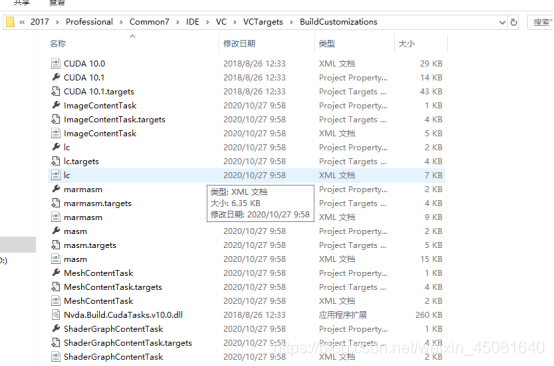Select the file named masm.targets
The image size is (554, 366).
coord(90,245)
